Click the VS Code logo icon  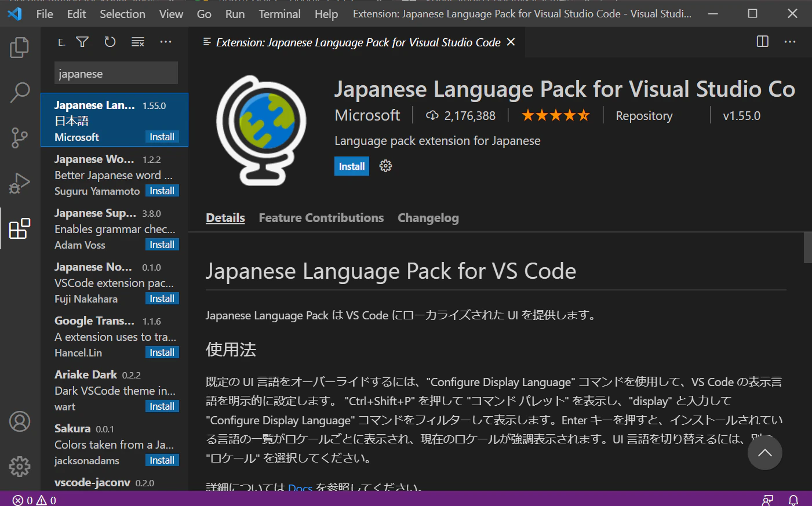tap(14, 14)
